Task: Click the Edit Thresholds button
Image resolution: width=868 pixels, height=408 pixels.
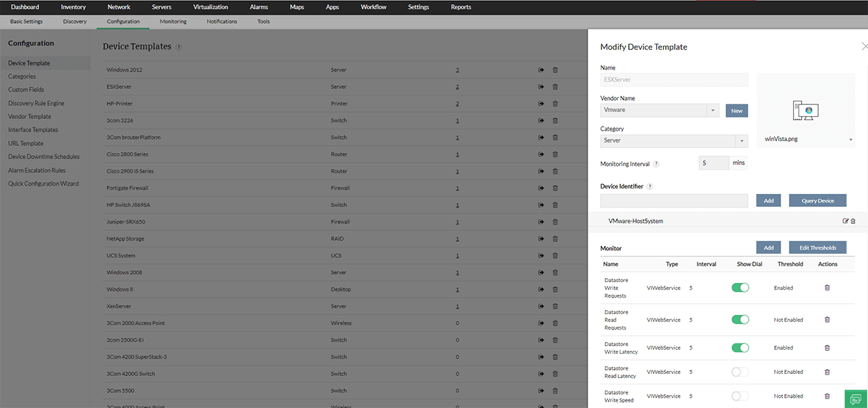Action: pyautogui.click(x=817, y=247)
